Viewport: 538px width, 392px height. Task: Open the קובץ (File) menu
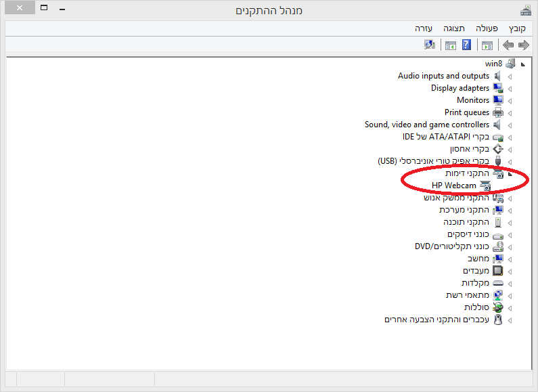pos(517,28)
